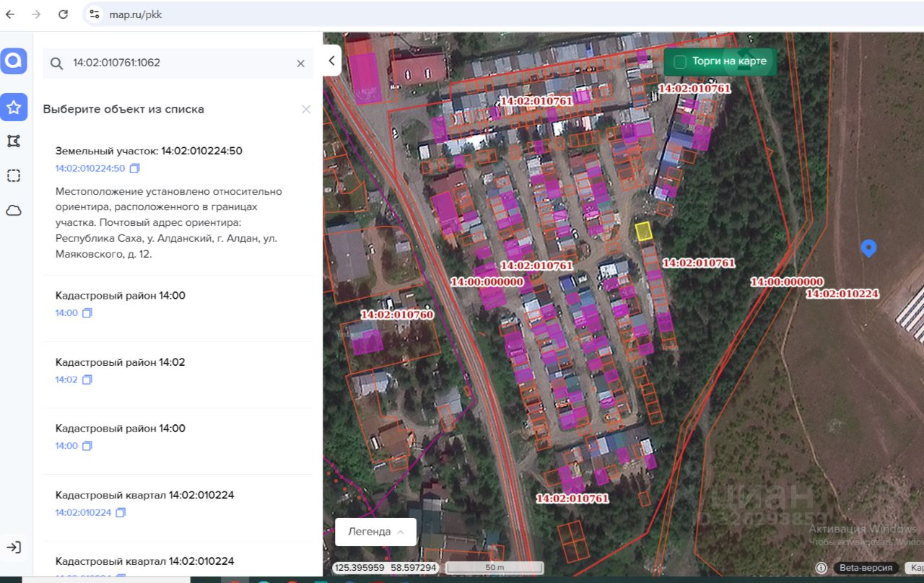
Task: Click the magnifier search icon
Action: 56,63
